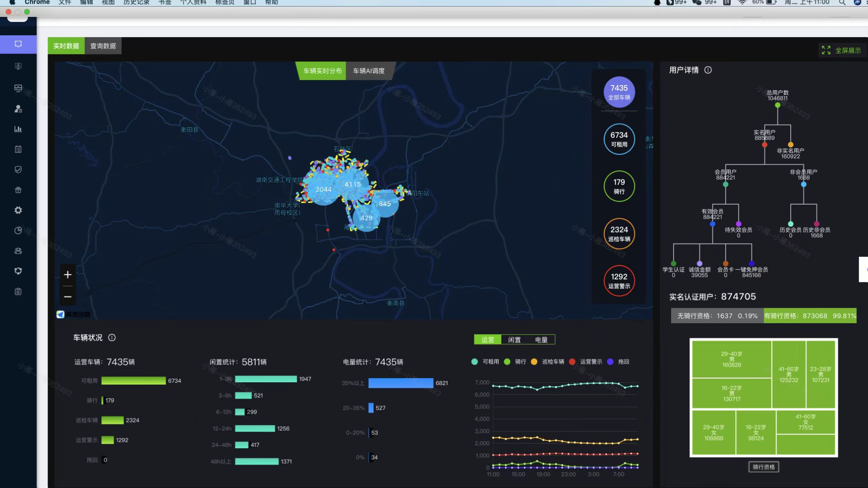
Task: Click the 1292 运营警示 circle
Action: (x=619, y=281)
